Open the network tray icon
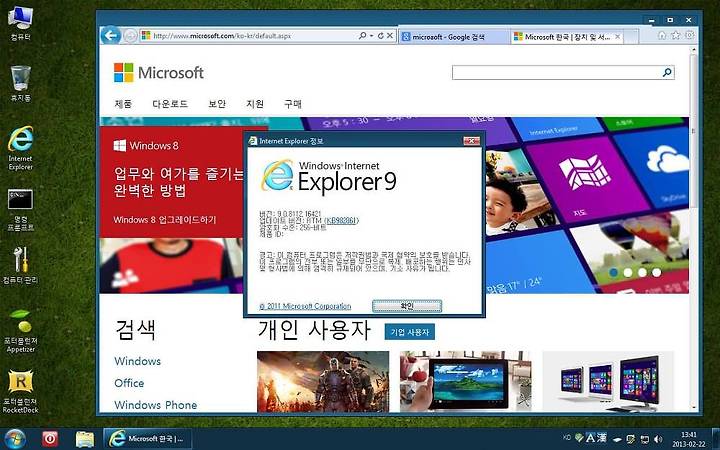This screenshot has height=450, width=720. pyautogui.click(x=645, y=439)
